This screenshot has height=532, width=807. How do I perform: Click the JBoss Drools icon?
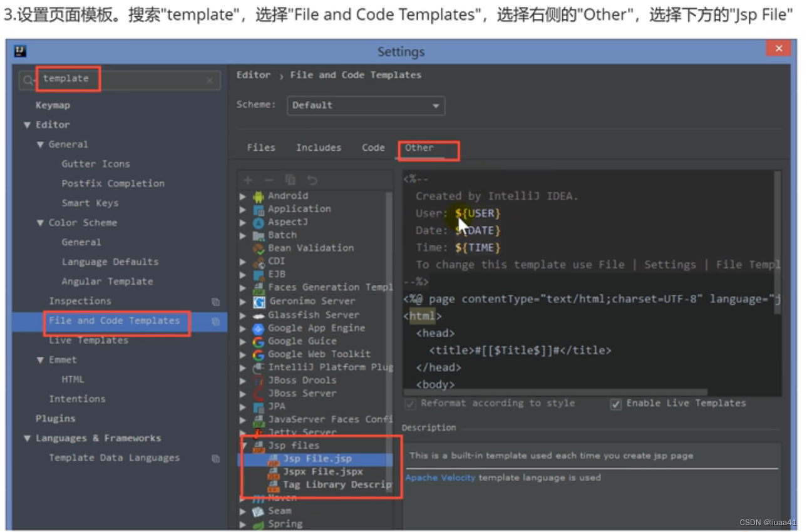(259, 381)
